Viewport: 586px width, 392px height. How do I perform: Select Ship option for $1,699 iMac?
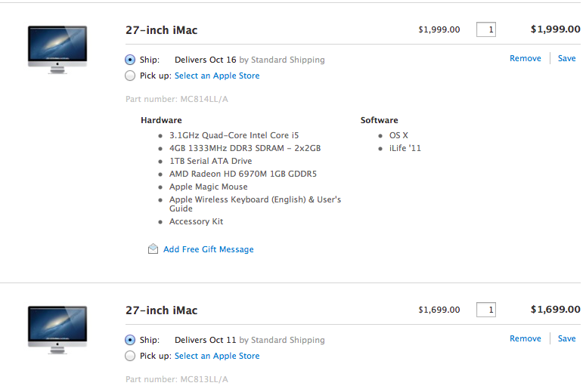click(130, 340)
